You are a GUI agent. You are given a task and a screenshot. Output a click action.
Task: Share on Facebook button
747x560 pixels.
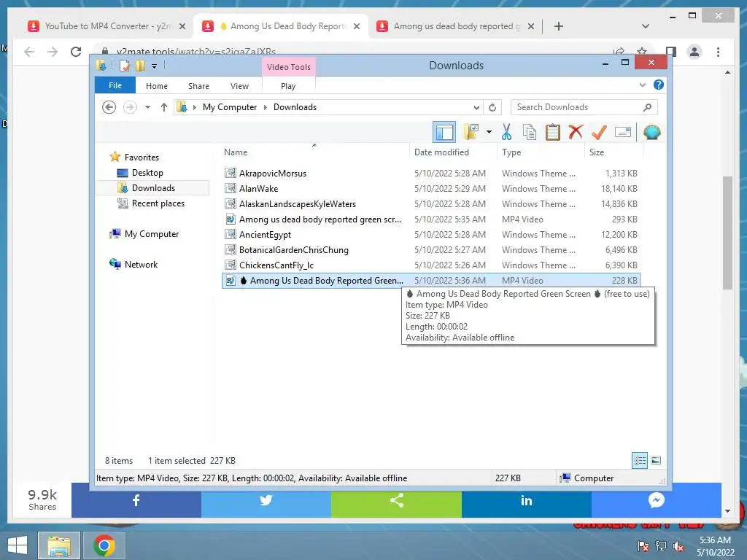coord(136,500)
